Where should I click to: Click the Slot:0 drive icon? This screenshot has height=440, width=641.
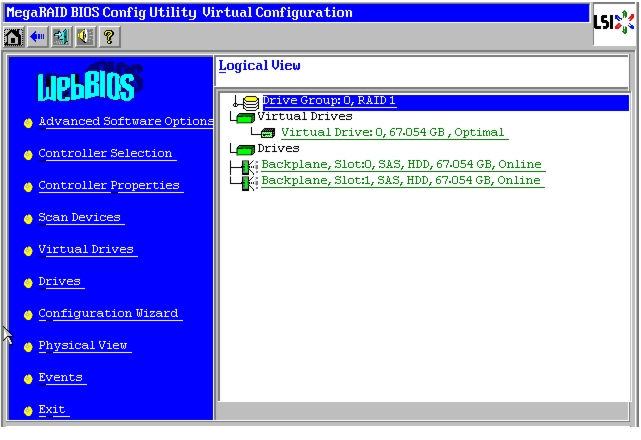coord(249,166)
